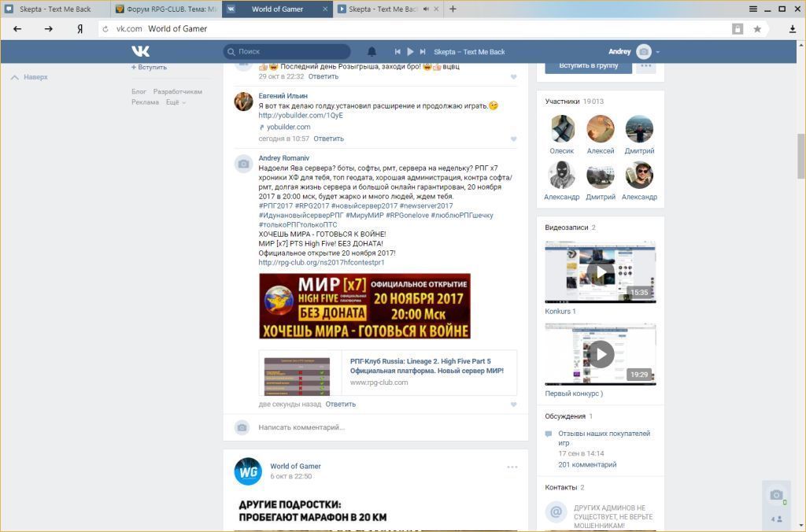Open member Олесик avatar
Screen dimensions: 806x532
[x=562, y=128]
